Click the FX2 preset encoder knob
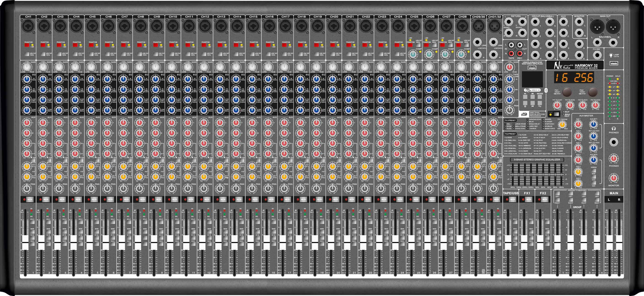Image resolution: width=644 pixels, height=296 pixels. coord(593,92)
